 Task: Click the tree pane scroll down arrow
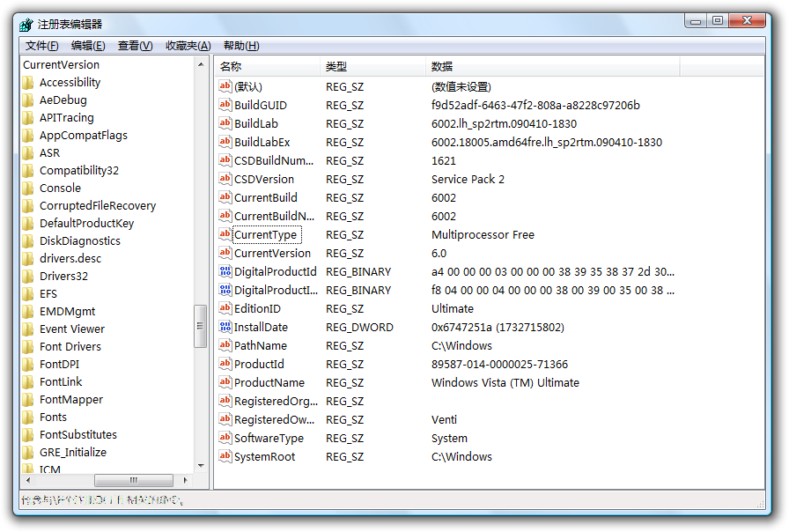pyautogui.click(x=201, y=466)
